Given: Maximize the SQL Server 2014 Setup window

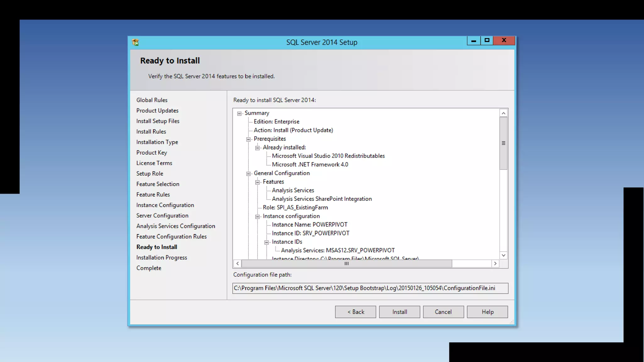Looking at the screenshot, I should [487, 40].
